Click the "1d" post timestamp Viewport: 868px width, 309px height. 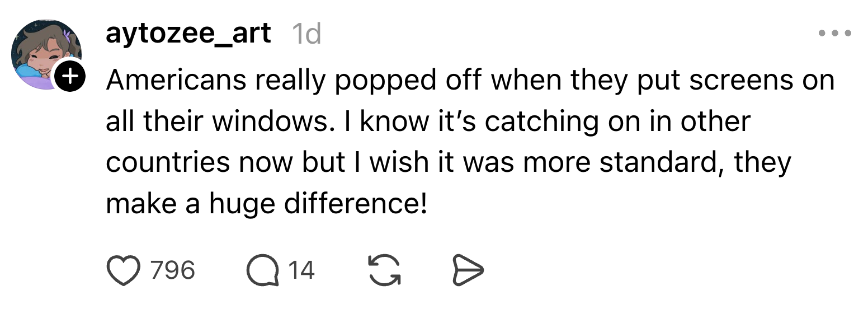(306, 34)
